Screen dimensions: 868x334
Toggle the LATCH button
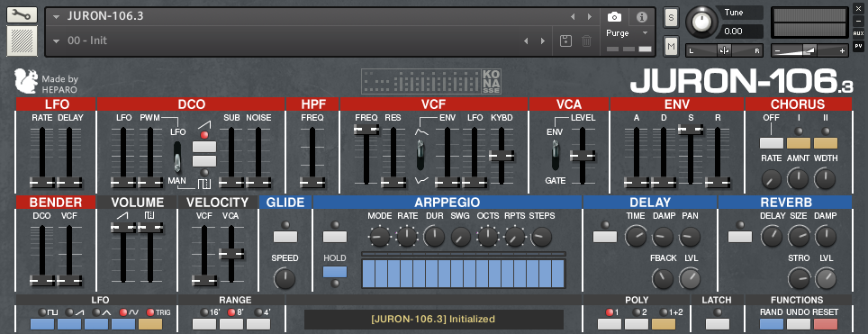pyautogui.click(x=718, y=324)
